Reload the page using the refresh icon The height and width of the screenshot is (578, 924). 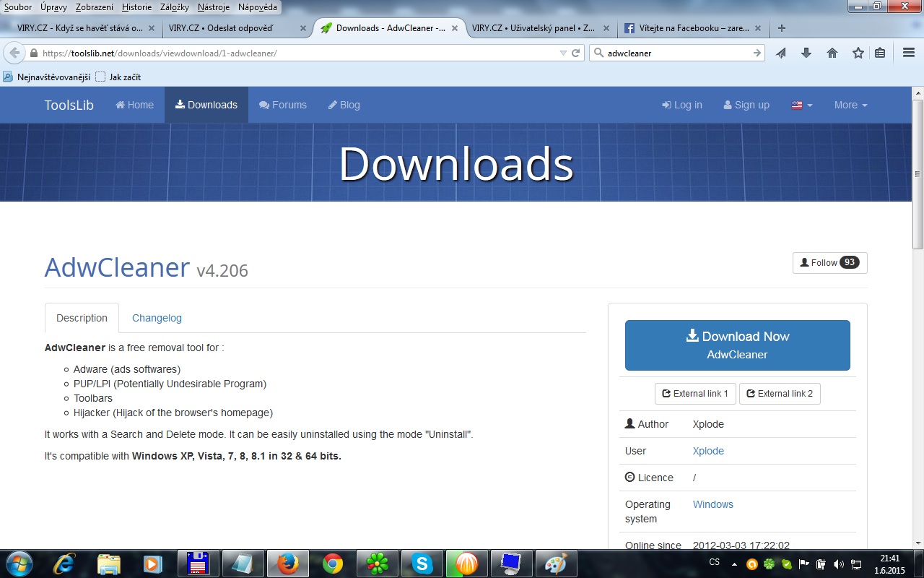(x=576, y=53)
